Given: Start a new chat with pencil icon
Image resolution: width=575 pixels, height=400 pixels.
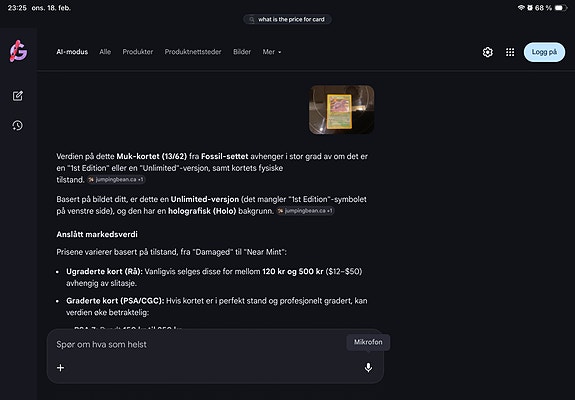Looking at the screenshot, I should pos(18,96).
